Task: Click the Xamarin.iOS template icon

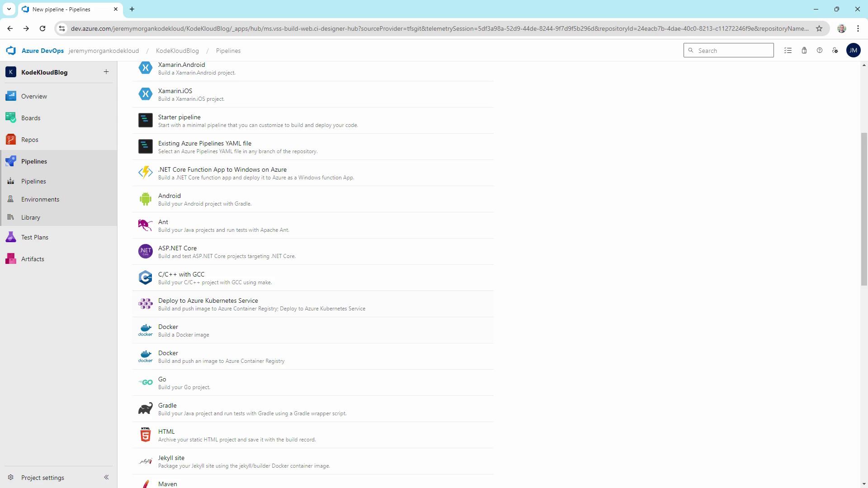Action: [x=145, y=94]
